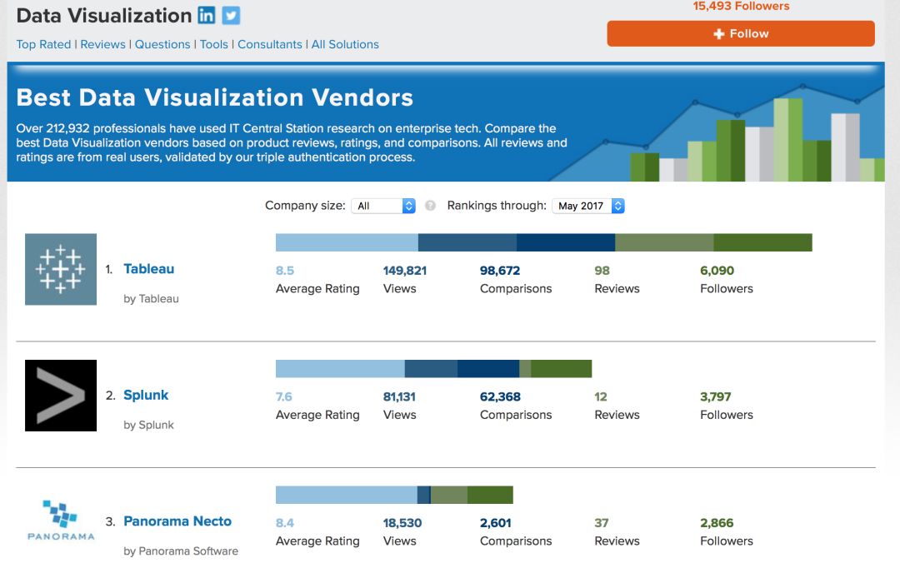Click the Panorama logo thumbnail
Screen dimensions: 900x588
pos(61,522)
